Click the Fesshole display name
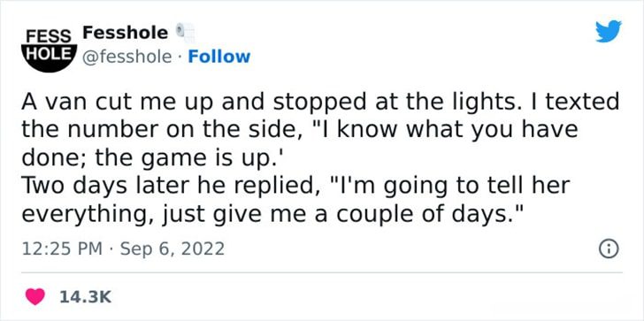This screenshot has height=321, width=644. click(x=126, y=33)
